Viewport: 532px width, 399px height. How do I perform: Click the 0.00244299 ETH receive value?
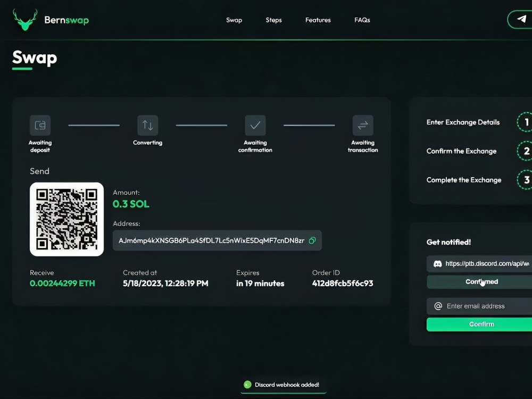(x=62, y=284)
